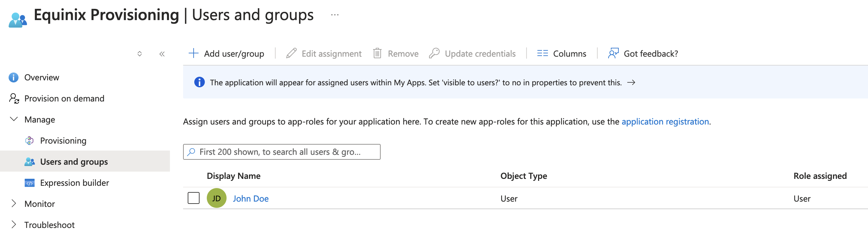Open the John Doe user link

point(251,199)
